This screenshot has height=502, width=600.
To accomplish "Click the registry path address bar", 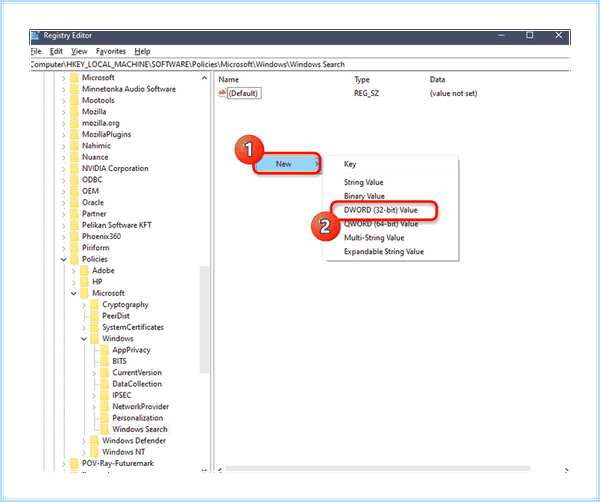I will [x=300, y=64].
